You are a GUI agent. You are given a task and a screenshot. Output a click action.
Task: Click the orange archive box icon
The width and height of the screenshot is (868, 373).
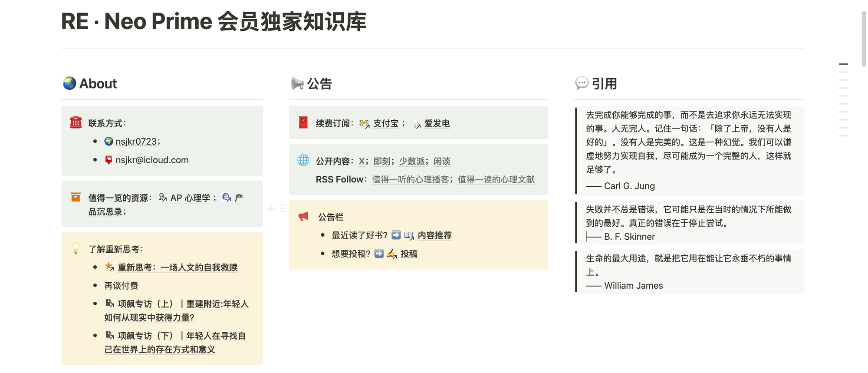pos(76,197)
